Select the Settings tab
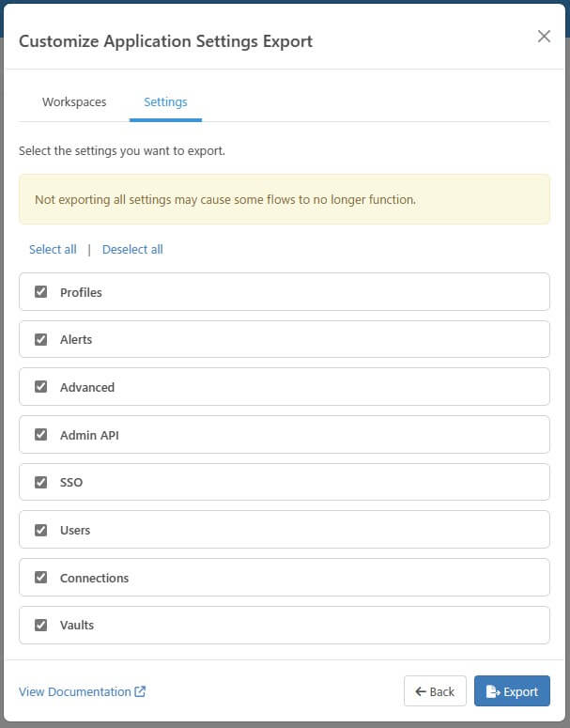The height and width of the screenshot is (728, 570). [x=165, y=101]
